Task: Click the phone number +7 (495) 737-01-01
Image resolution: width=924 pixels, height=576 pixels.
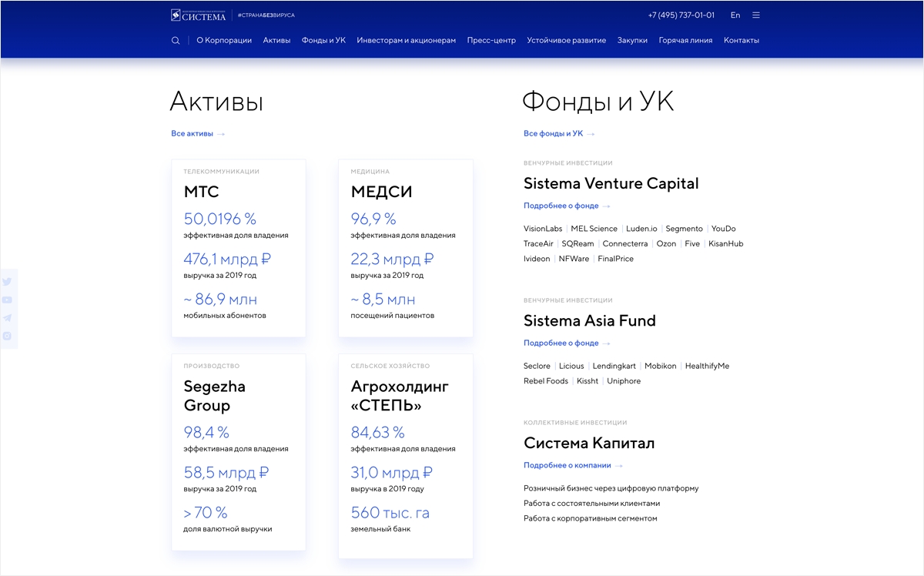Action: point(681,15)
